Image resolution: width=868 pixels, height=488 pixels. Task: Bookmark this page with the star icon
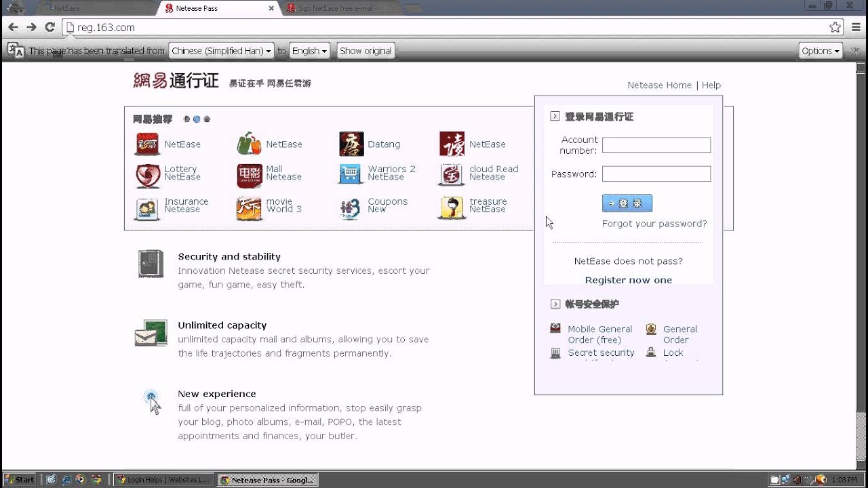[835, 27]
